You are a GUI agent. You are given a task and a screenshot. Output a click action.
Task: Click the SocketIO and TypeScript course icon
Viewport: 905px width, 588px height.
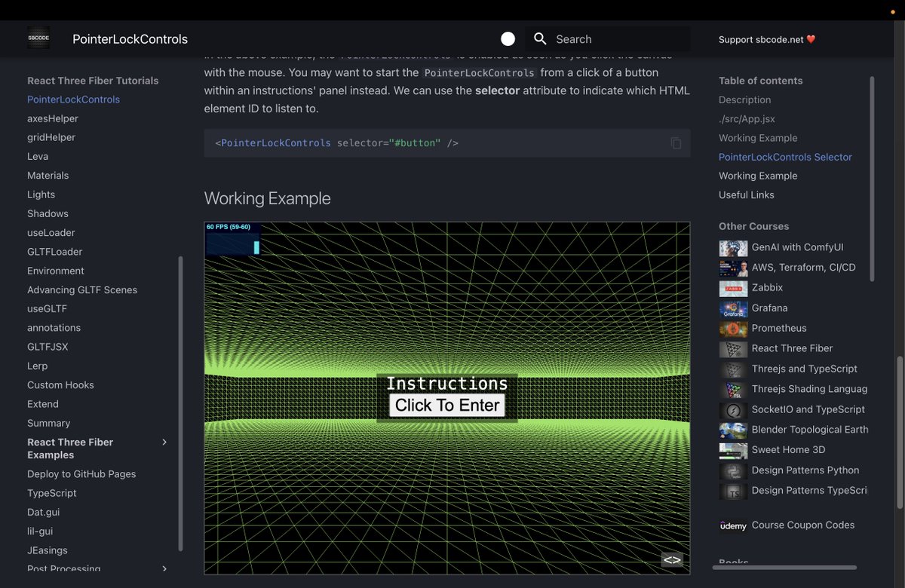733,410
